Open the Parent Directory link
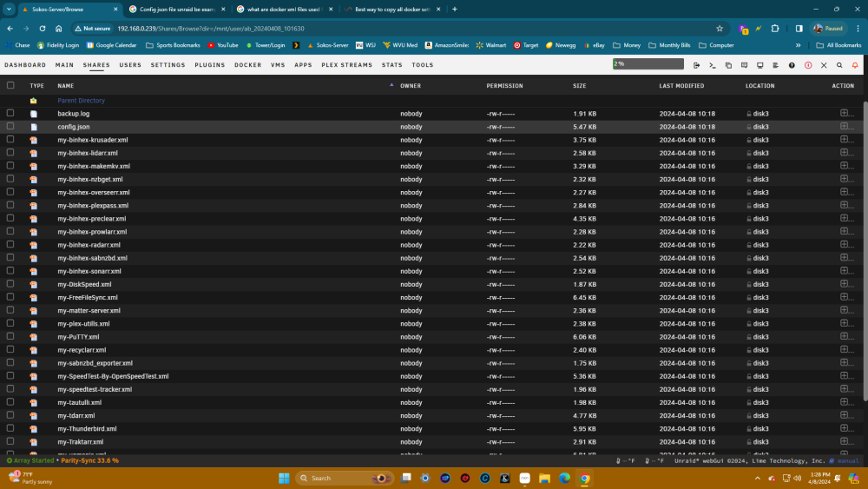Viewport: 868px width, 489px height. point(81,101)
